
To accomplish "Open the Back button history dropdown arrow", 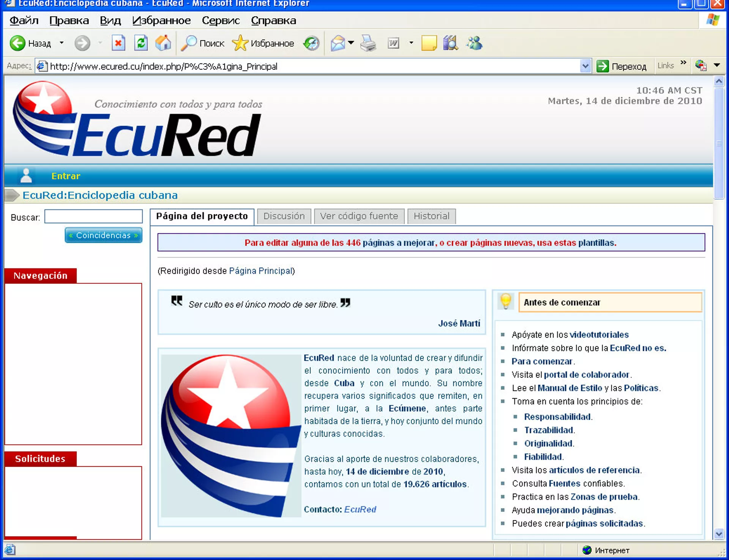I will [x=62, y=43].
